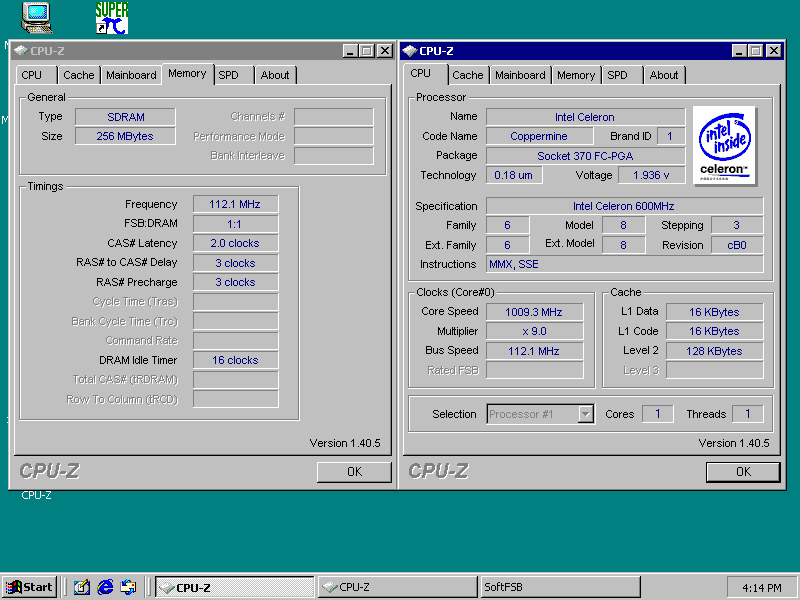800x600 pixels.
Task: Click the Core Speed 1009.3 MHz value
Action: tap(534, 312)
